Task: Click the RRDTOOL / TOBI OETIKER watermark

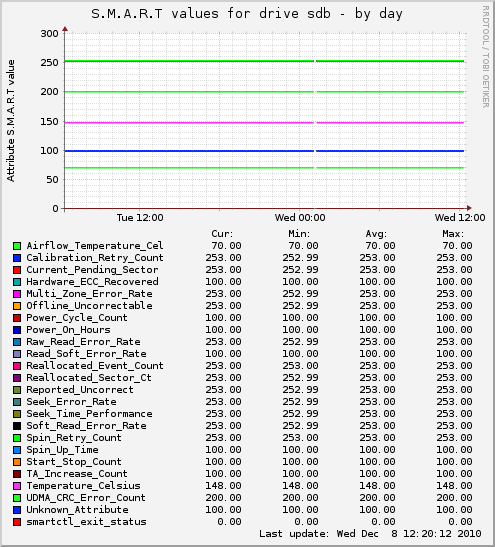Action: tap(486, 56)
